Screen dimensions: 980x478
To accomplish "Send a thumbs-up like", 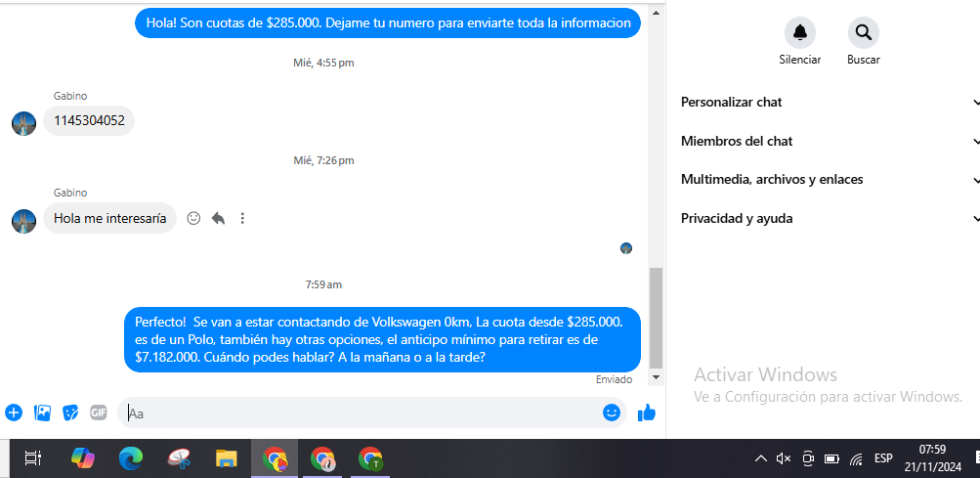I will coord(646,413).
